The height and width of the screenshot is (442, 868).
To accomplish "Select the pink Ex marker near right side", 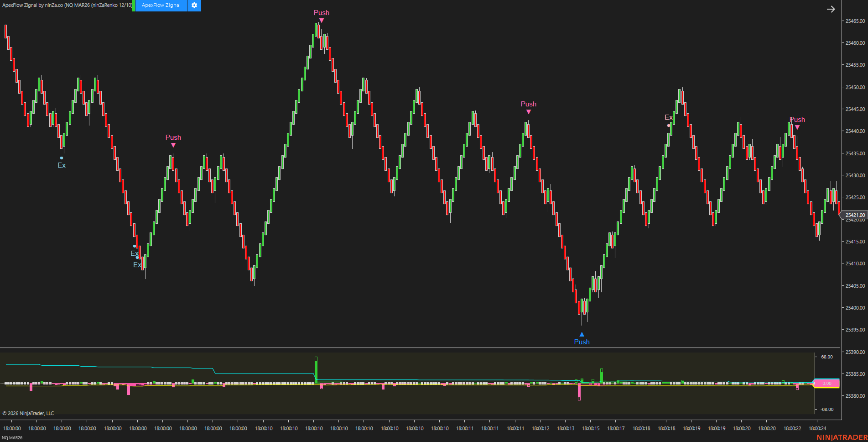I will tap(669, 125).
